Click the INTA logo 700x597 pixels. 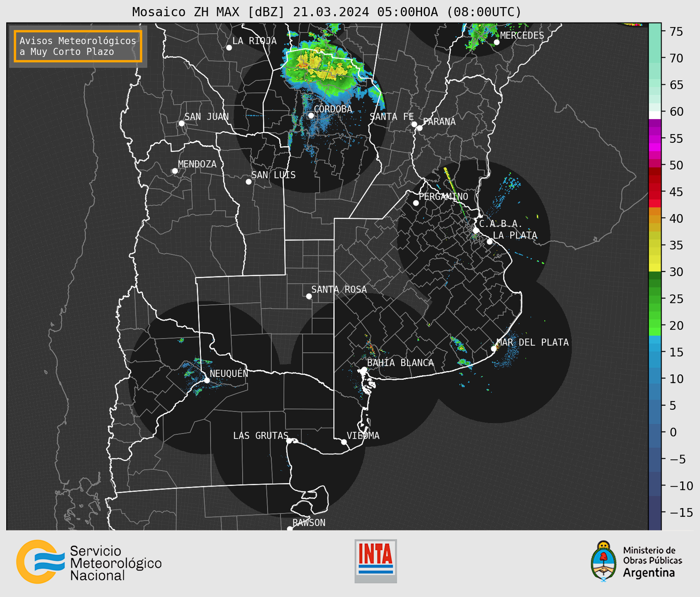(x=376, y=561)
